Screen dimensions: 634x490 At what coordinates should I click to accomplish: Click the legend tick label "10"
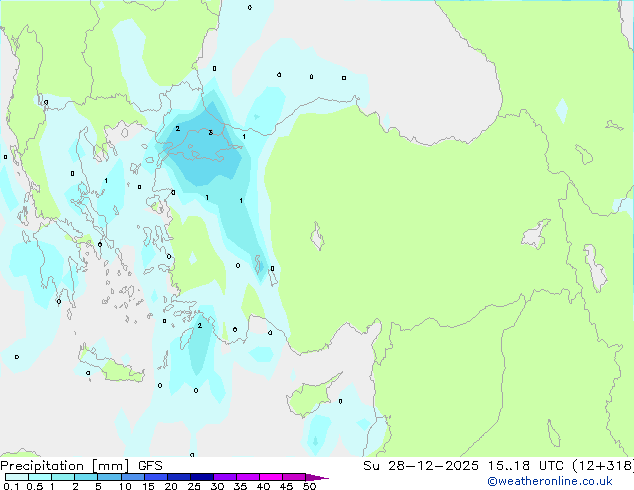pos(125,486)
